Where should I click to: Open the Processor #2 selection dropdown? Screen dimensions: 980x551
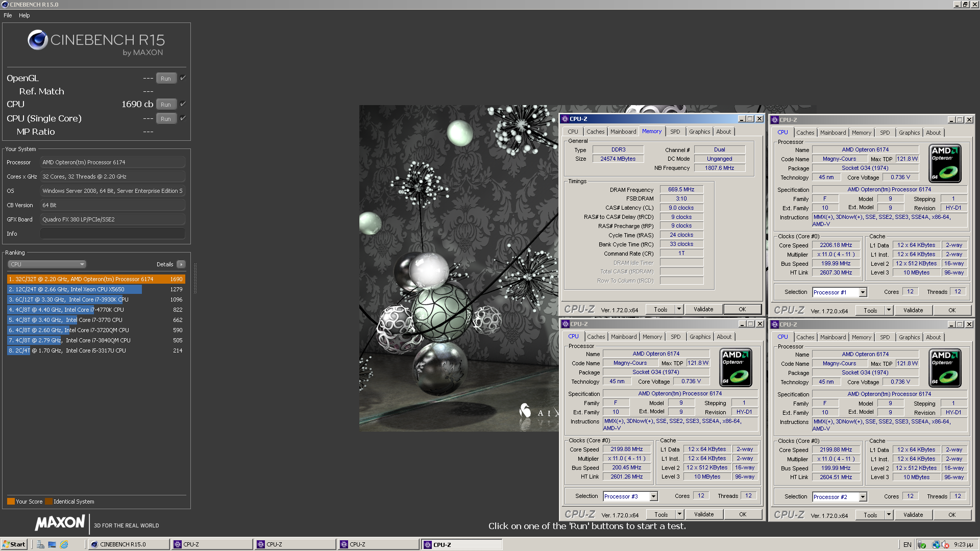pos(863,497)
